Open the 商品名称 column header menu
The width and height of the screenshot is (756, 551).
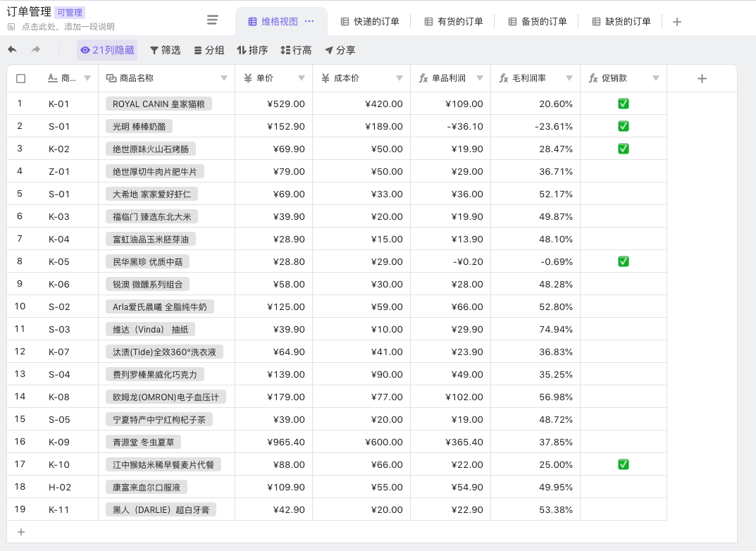(x=224, y=78)
